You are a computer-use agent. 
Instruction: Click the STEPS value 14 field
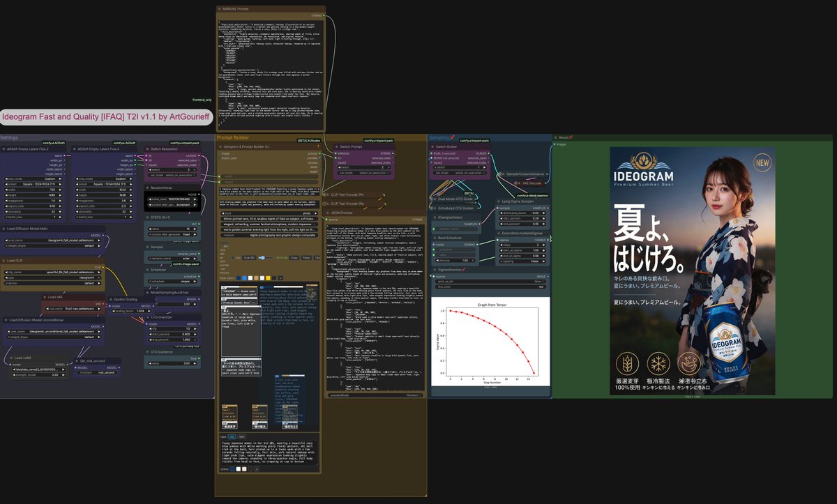click(x=172, y=229)
